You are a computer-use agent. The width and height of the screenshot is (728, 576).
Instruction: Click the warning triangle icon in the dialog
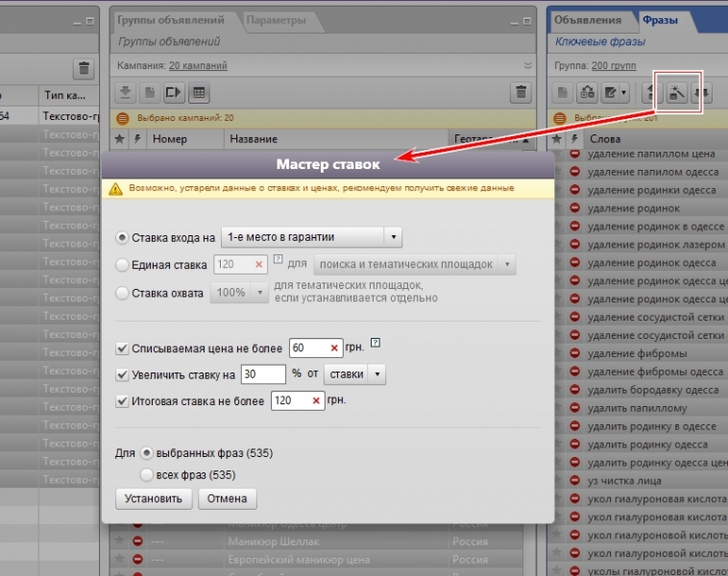tap(115, 189)
